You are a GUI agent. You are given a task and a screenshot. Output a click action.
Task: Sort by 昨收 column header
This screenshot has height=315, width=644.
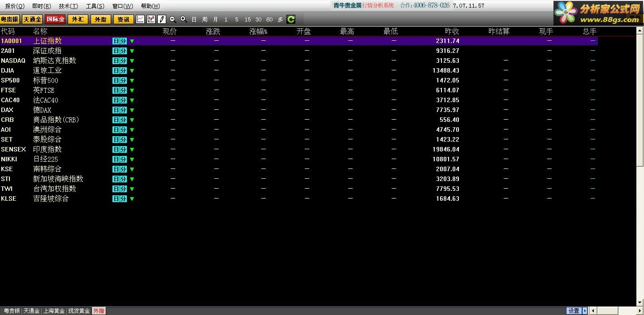coord(452,31)
